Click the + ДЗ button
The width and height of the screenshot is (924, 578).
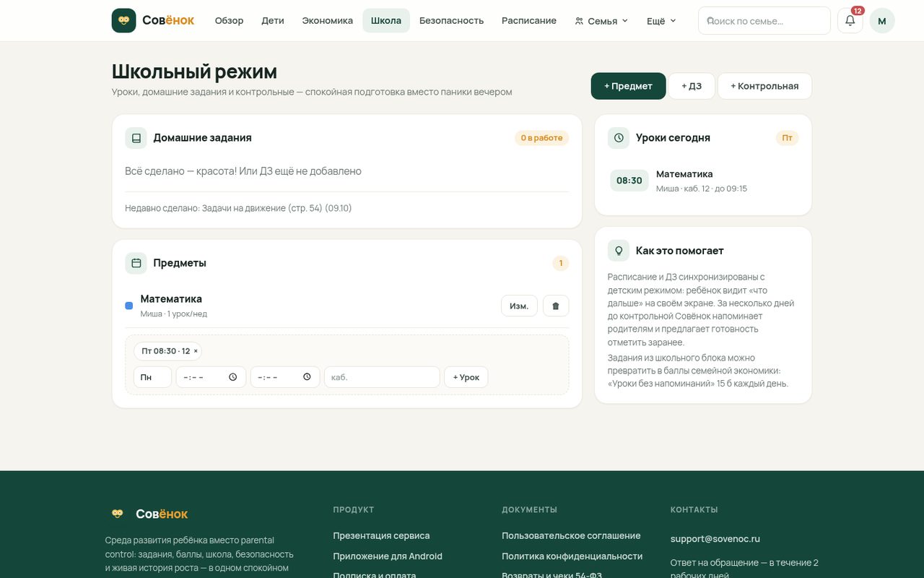tap(692, 86)
